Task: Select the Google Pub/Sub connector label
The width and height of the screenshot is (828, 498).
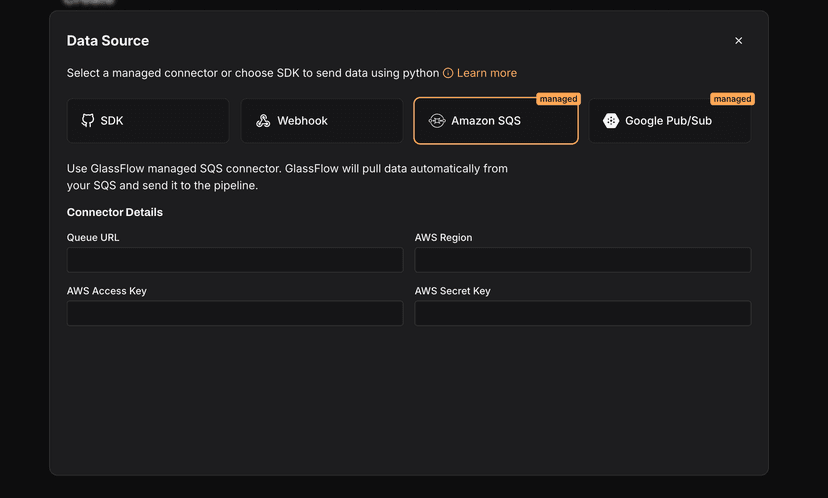Action: (669, 121)
